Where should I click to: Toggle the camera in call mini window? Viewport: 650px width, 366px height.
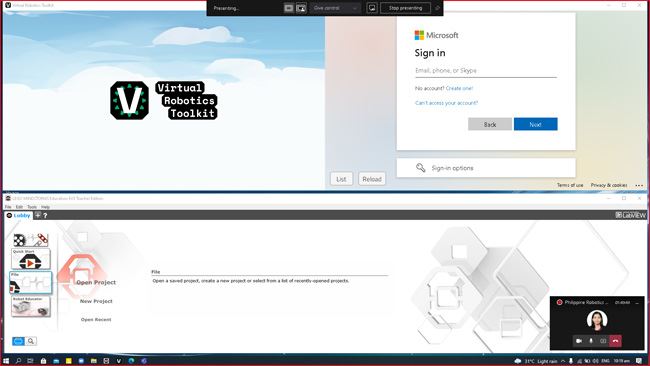click(579, 341)
